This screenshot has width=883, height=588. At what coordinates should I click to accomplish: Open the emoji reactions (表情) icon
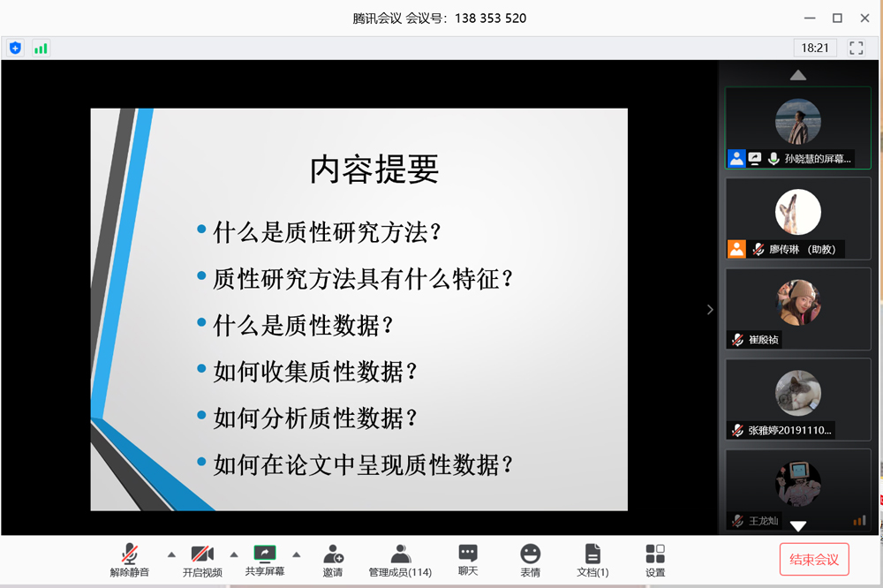click(530, 560)
